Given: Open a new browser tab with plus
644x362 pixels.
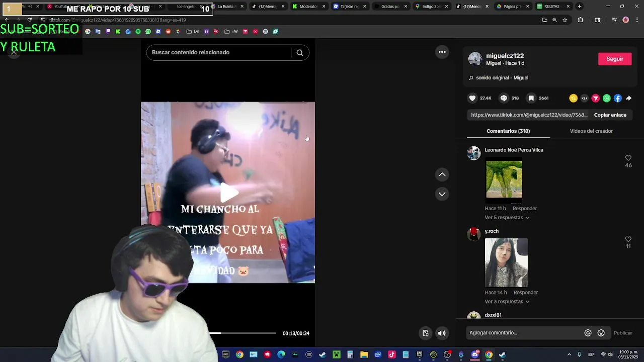Looking at the screenshot, I should [x=580, y=7].
